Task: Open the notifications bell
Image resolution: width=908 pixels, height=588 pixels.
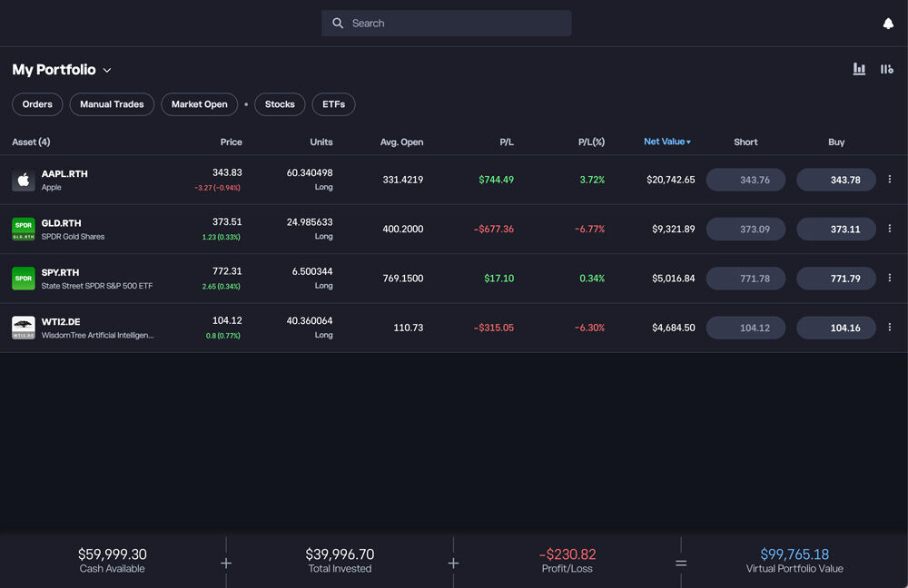Action: click(888, 24)
